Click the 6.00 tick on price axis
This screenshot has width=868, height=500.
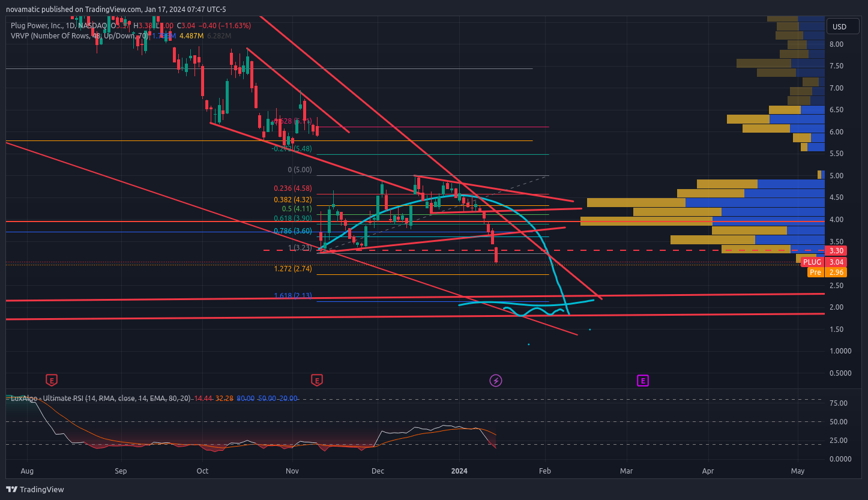pyautogui.click(x=836, y=132)
